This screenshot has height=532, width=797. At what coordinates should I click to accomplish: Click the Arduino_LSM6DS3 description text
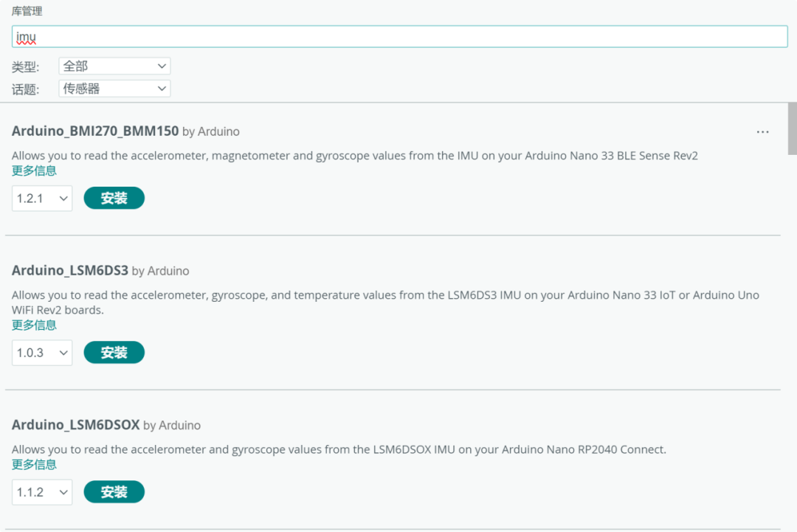384,295
